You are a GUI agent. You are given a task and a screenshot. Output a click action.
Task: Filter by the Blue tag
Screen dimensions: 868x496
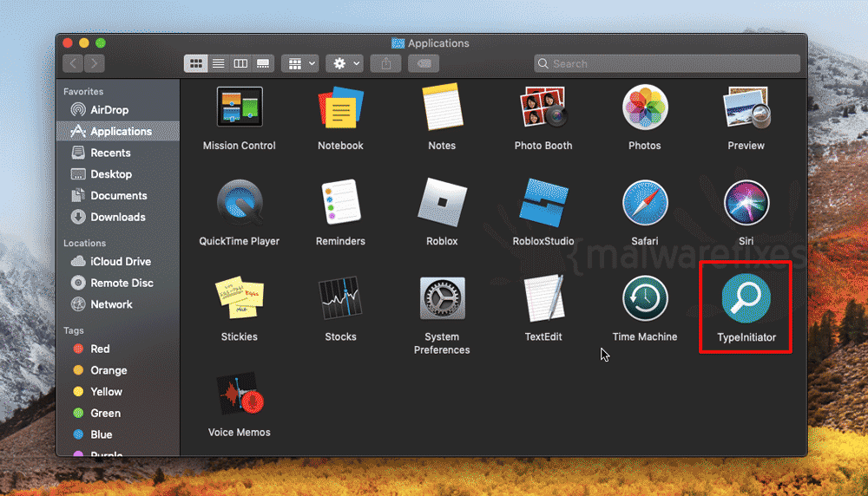[x=118, y=434]
